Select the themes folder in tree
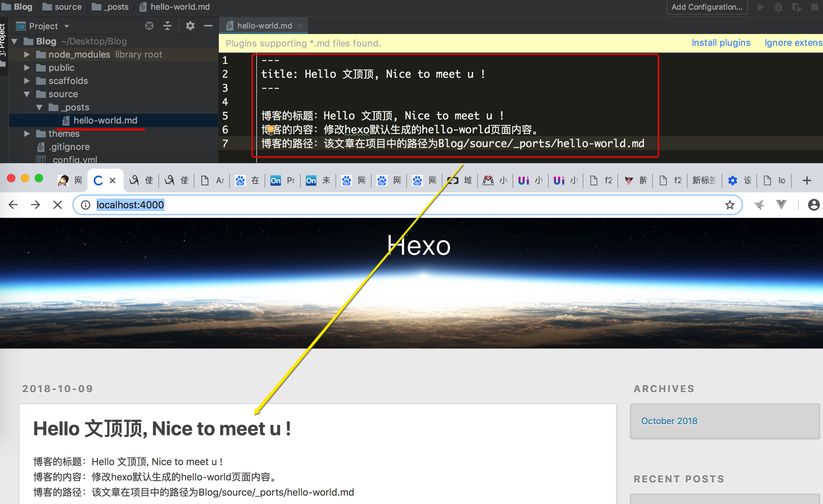The image size is (823, 504). point(64,134)
